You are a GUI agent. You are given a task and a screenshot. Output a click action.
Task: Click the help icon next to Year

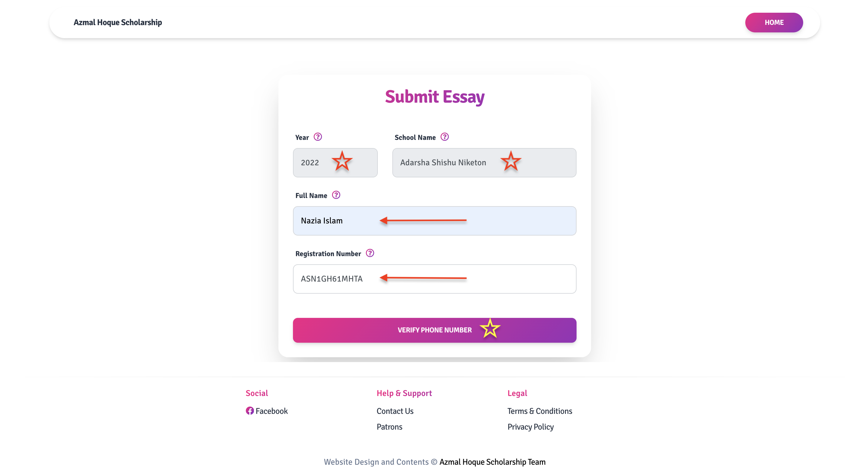click(x=318, y=137)
